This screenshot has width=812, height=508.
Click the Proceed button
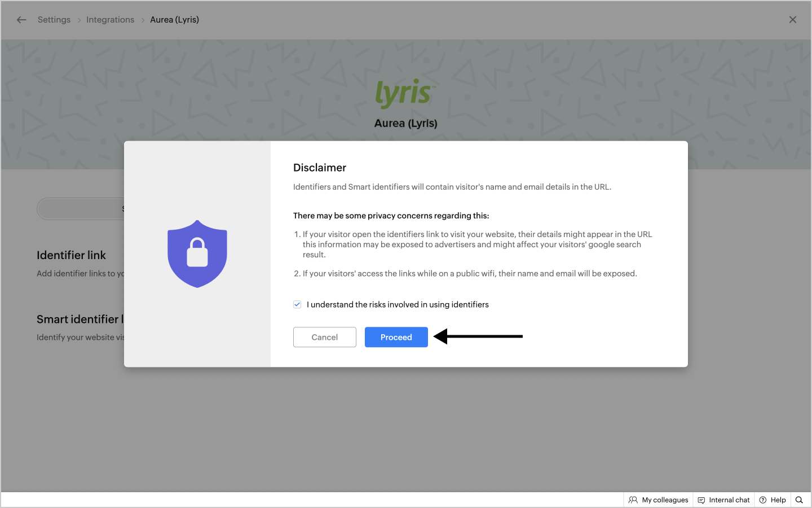pos(396,337)
